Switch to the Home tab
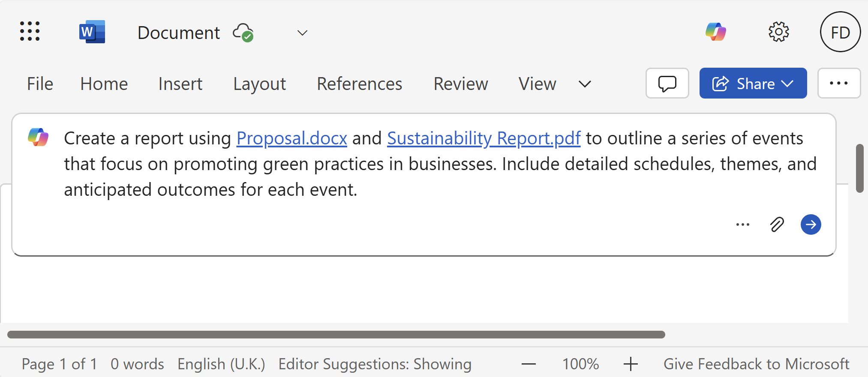Image resolution: width=868 pixels, height=377 pixels. pos(104,84)
